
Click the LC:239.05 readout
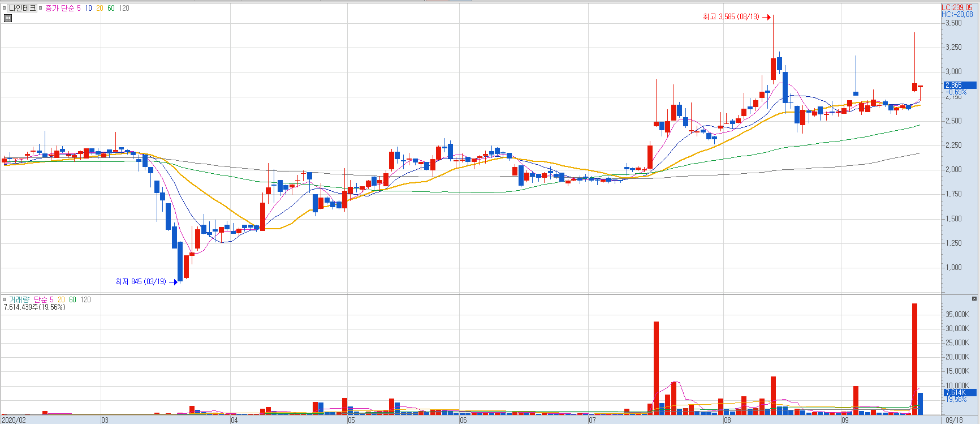tap(957, 7)
